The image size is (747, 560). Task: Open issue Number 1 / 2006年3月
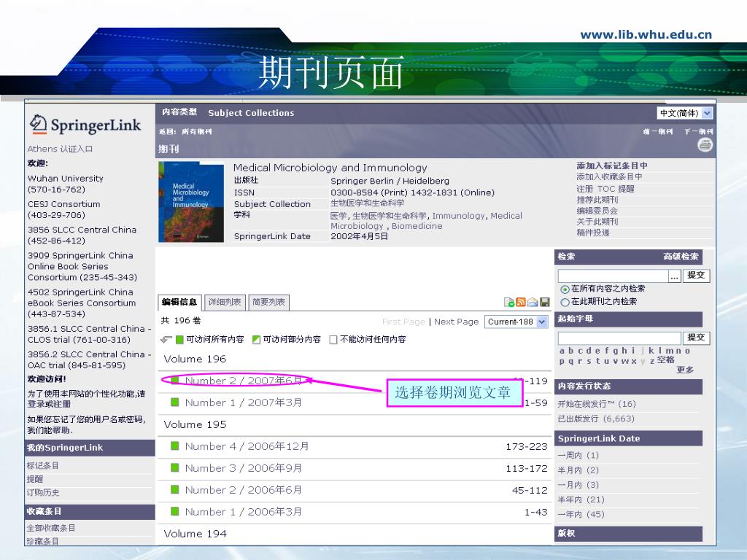244,512
